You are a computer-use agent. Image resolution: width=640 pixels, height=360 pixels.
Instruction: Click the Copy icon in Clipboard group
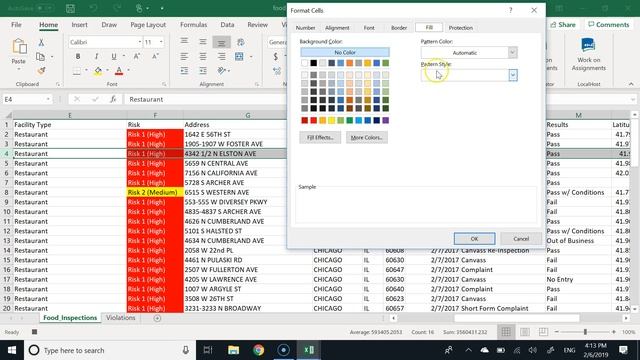tap(40, 57)
